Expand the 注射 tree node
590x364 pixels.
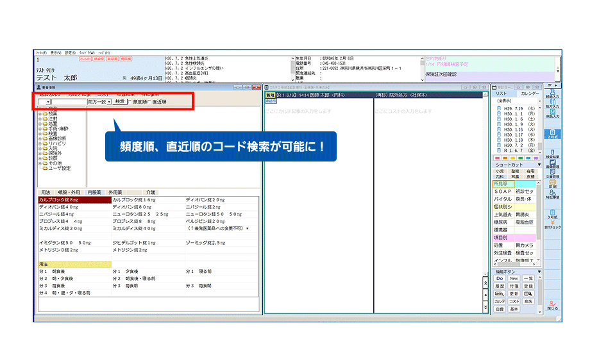click(40, 119)
